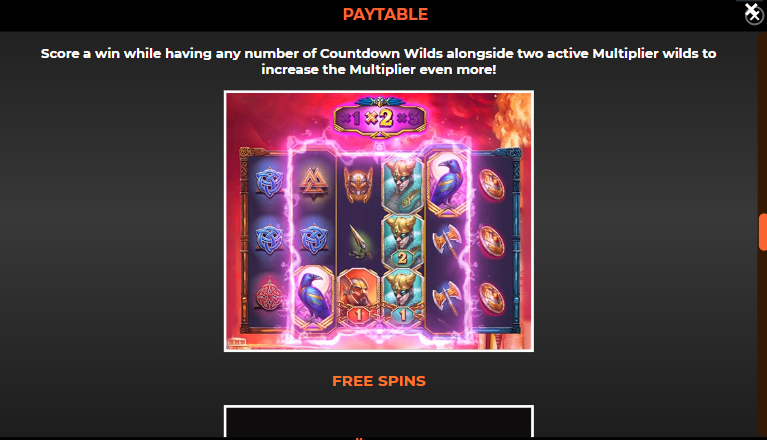The width and height of the screenshot is (767, 440).
Task: Click the x1 x2 x3 multiplier banner
Action: [380, 118]
